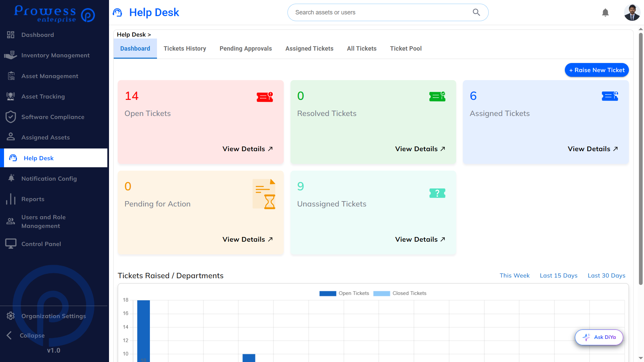Image resolution: width=644 pixels, height=362 pixels.
Task: Toggle Closed Tickets legend swatch
Action: click(x=382, y=294)
